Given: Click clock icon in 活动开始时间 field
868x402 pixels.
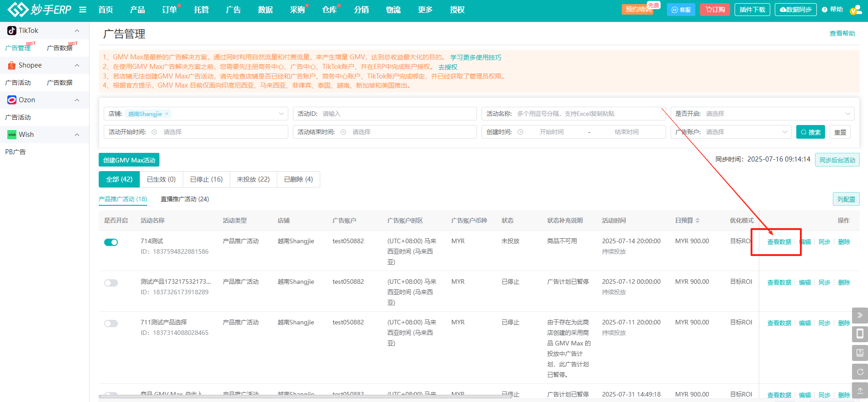Looking at the screenshot, I should coord(154,132).
